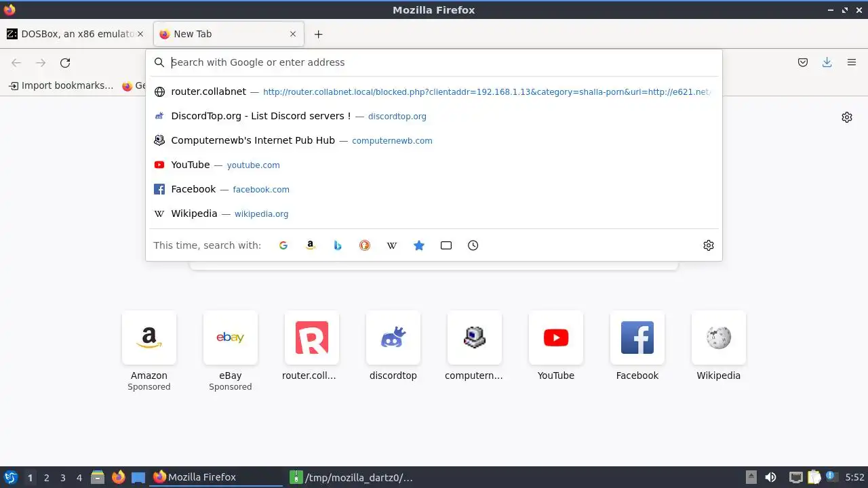Search this time with Wikipedia
This screenshot has width=868, height=488.
click(392, 245)
